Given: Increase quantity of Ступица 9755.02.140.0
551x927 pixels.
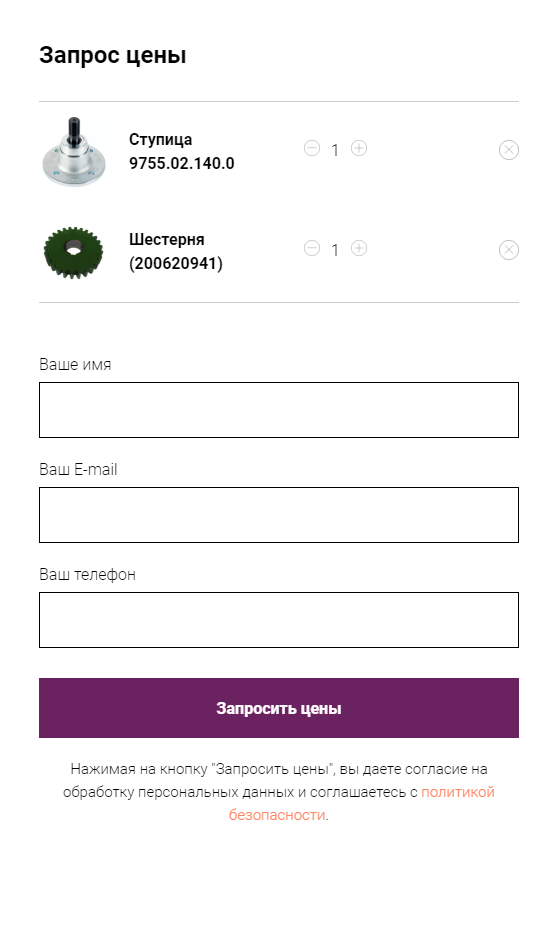Looking at the screenshot, I should coord(359,148).
